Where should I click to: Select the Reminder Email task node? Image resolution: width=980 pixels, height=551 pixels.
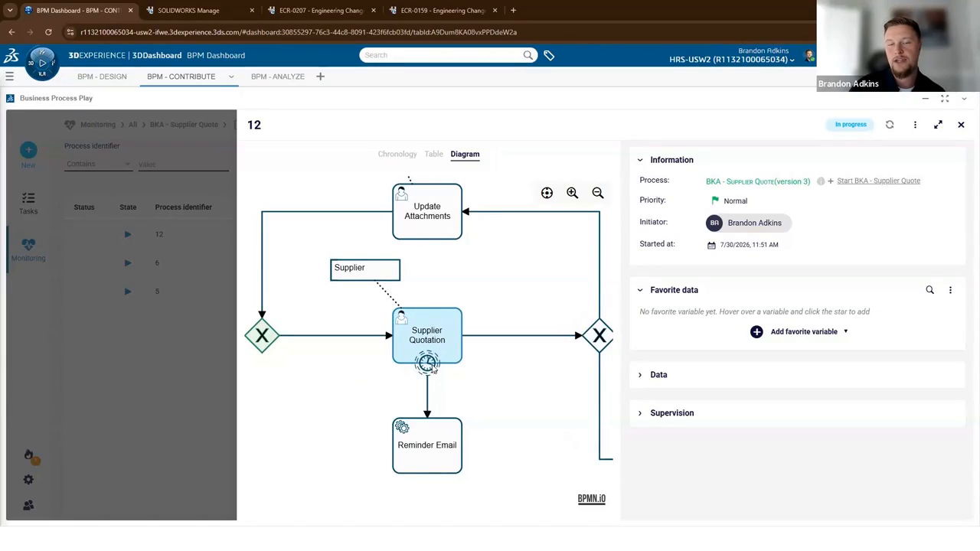427,445
